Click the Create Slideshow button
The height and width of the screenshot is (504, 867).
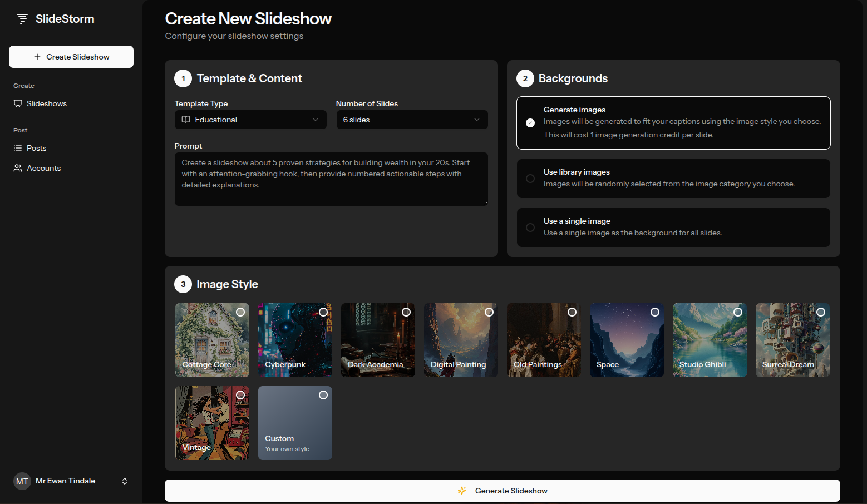pos(71,57)
